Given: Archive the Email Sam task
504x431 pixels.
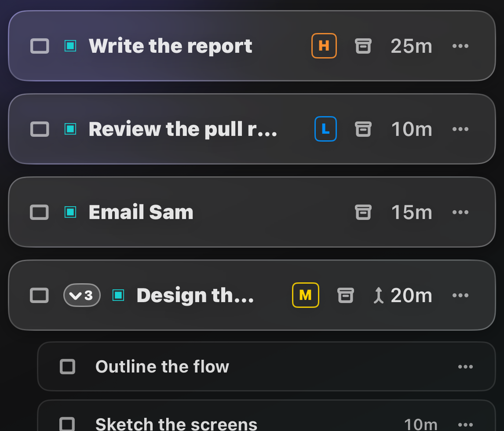Looking at the screenshot, I should [x=363, y=212].
